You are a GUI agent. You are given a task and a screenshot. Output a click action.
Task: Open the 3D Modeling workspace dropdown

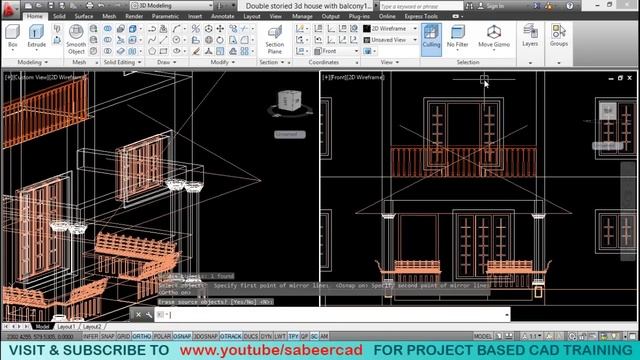pos(172,6)
